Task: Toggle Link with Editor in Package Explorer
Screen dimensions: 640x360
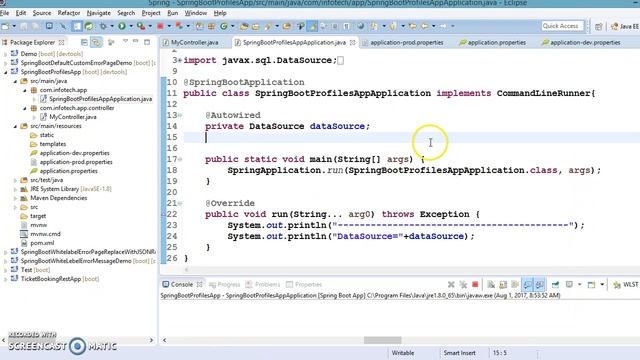Action: (96, 42)
